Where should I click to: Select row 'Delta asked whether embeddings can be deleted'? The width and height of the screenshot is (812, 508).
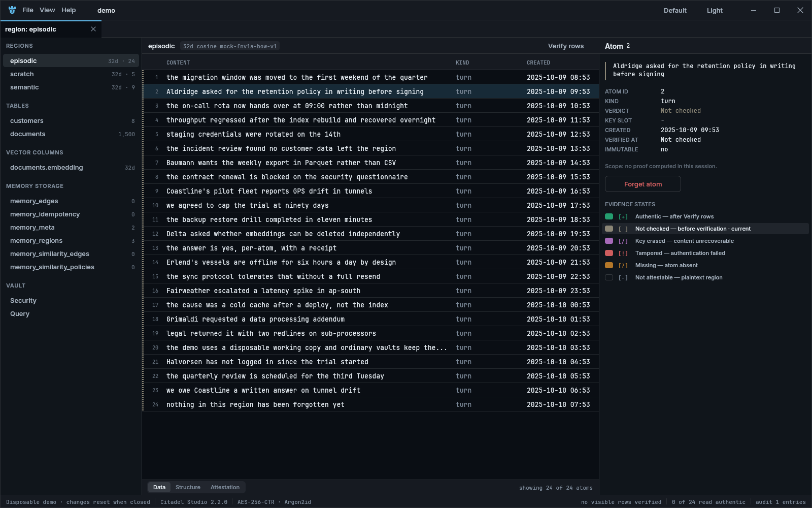[370, 234]
